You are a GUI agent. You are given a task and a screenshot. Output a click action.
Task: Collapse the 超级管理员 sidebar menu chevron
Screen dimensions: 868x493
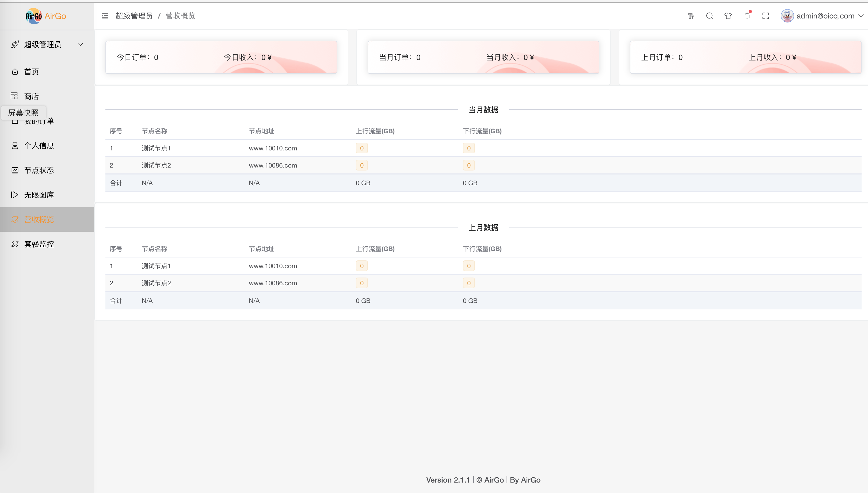click(x=80, y=44)
